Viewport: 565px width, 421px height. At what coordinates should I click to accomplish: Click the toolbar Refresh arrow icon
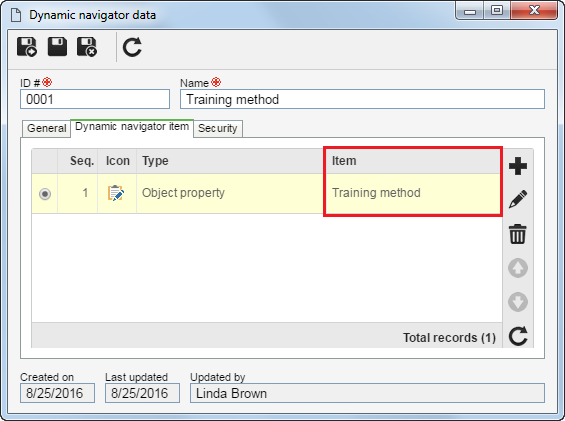coord(132,47)
